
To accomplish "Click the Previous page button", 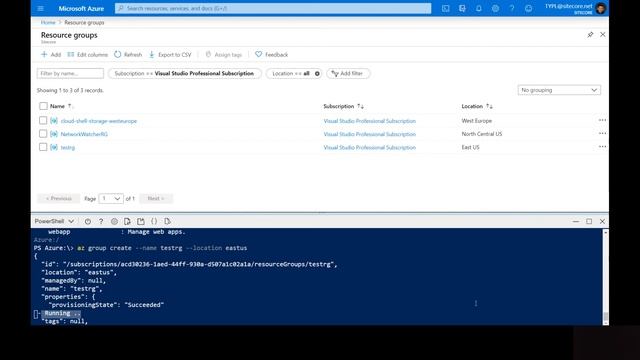I will point(59,198).
